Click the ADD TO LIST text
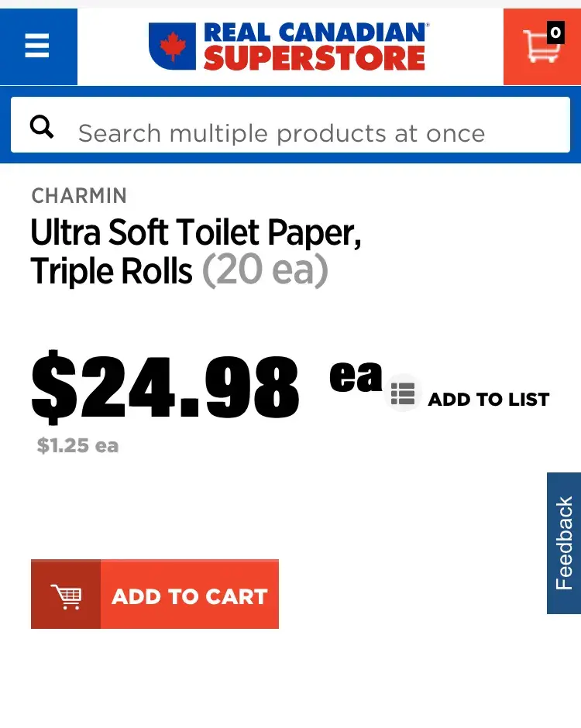 coord(488,400)
